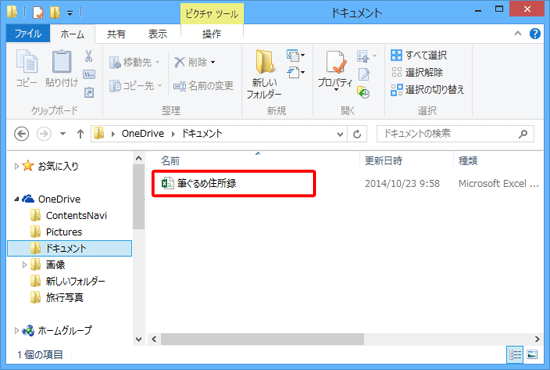The height and width of the screenshot is (370, 550).
Task: Click the Paste shortcut icon in the Clipboard group
Action: click(x=89, y=93)
